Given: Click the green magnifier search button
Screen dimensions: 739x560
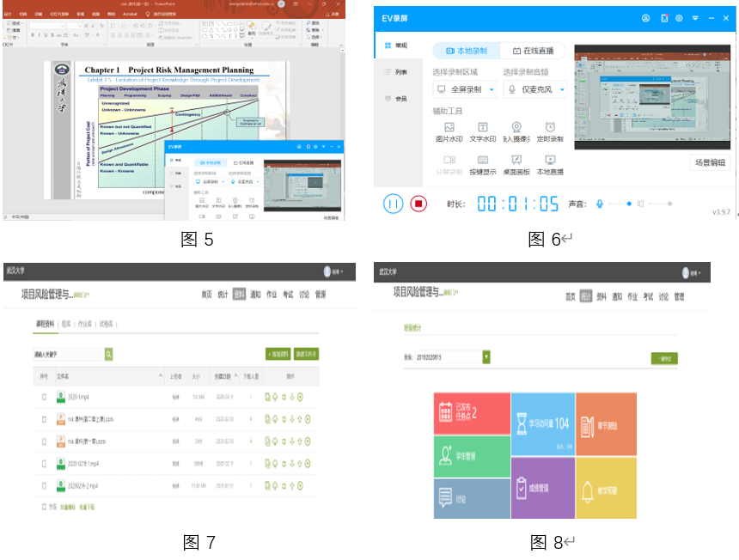Looking at the screenshot, I should point(109,354).
